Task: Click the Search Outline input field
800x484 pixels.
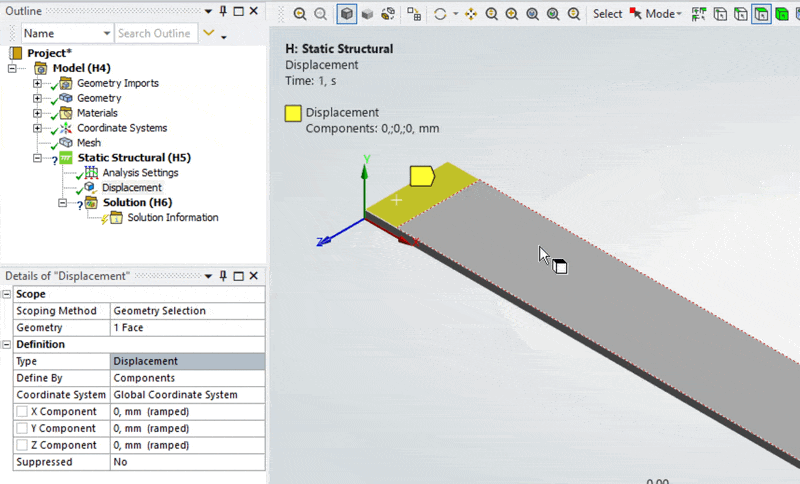Action: (154, 34)
